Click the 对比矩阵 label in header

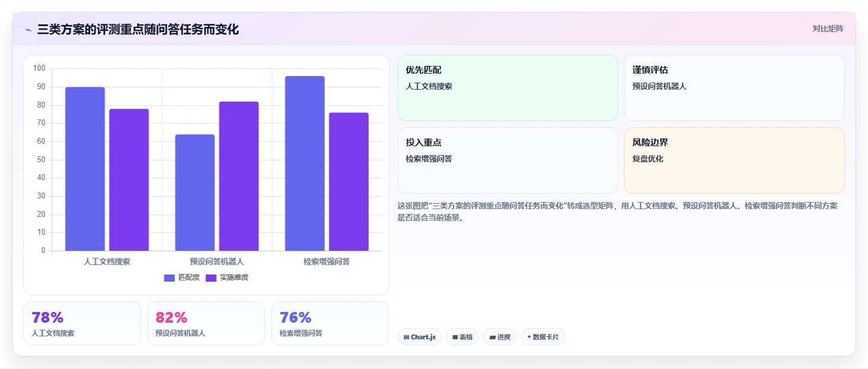coord(828,29)
